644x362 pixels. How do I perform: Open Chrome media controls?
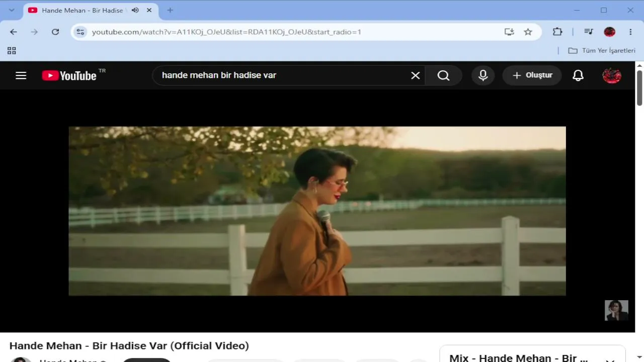pyautogui.click(x=589, y=32)
